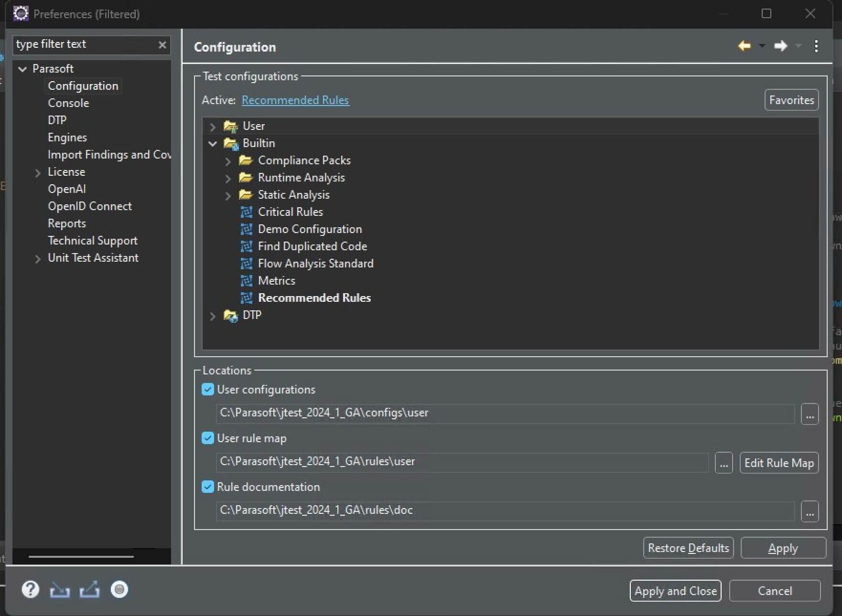Click the User configurations path field
This screenshot has height=616, width=842.
point(505,413)
